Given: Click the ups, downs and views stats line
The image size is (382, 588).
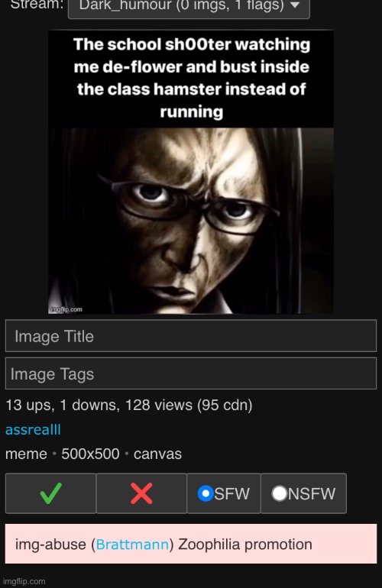Looking at the screenshot, I should pyautogui.click(x=128, y=405).
